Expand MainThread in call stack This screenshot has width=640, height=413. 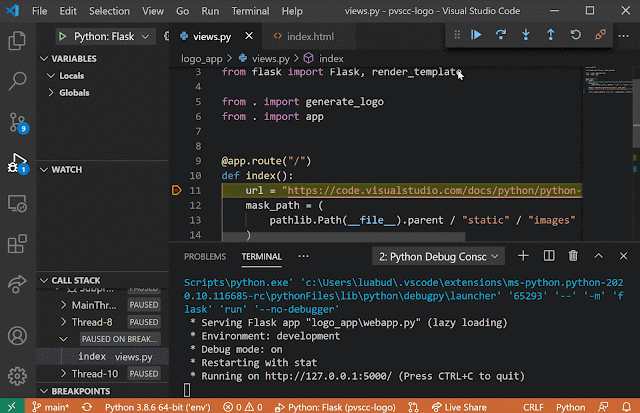click(63, 305)
